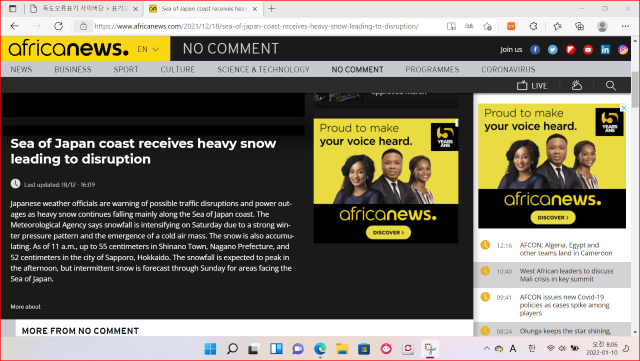Screen dimensions: 640x361
Task: Open File Explorer from taskbar
Action: click(x=342, y=349)
